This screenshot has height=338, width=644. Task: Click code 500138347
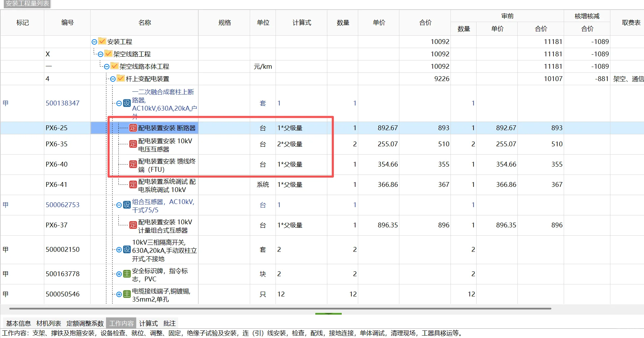coord(62,103)
